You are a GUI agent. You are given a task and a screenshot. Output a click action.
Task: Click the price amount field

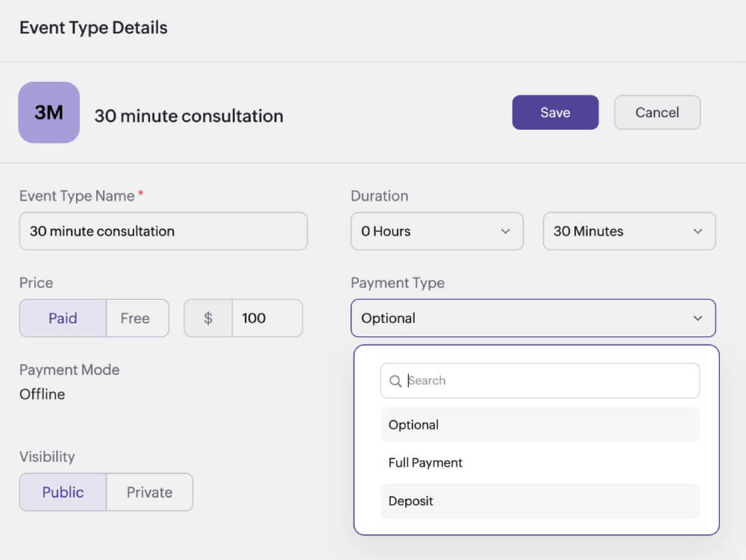267,318
